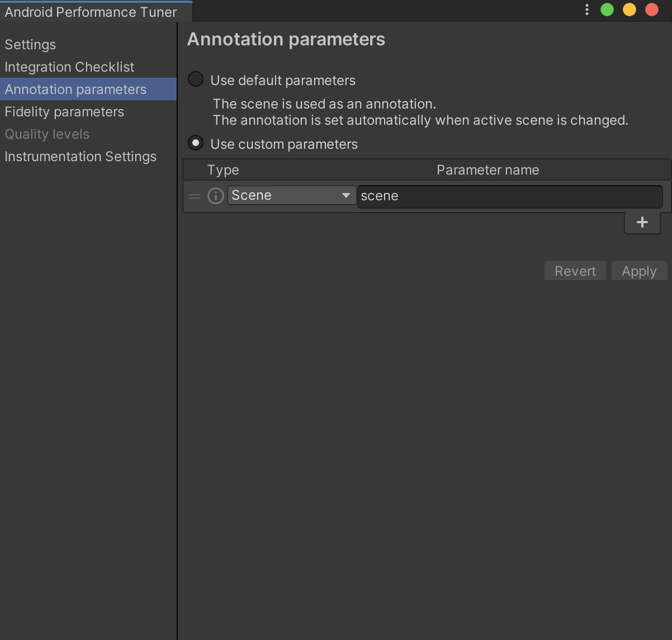The height and width of the screenshot is (640, 672).
Task: Open the Scene type dropdown
Action: coord(291,195)
